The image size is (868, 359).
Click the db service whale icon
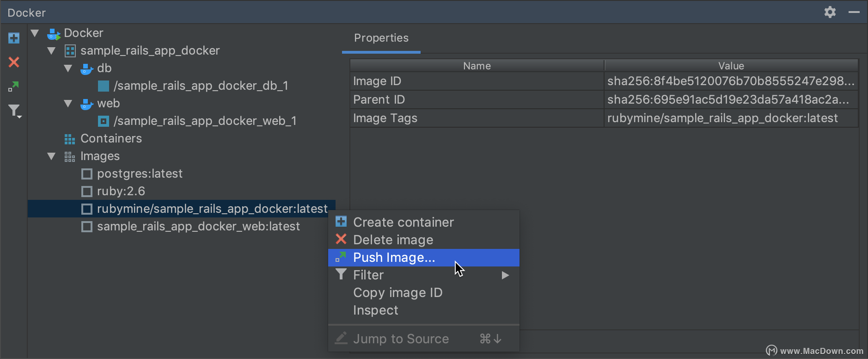87,69
